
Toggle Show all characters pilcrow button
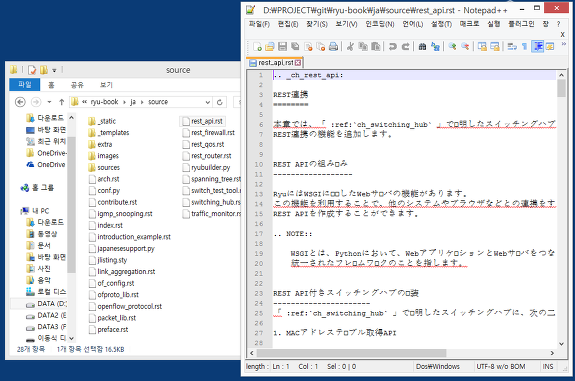[525, 47]
